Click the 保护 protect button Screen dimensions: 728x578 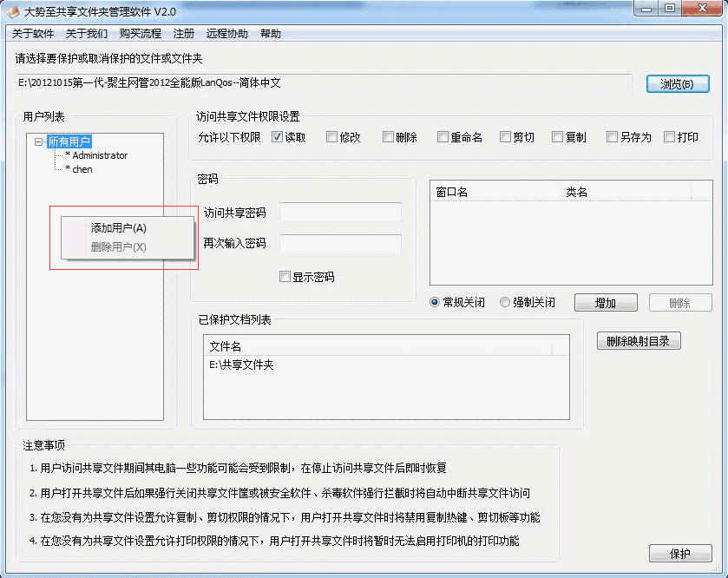679,553
